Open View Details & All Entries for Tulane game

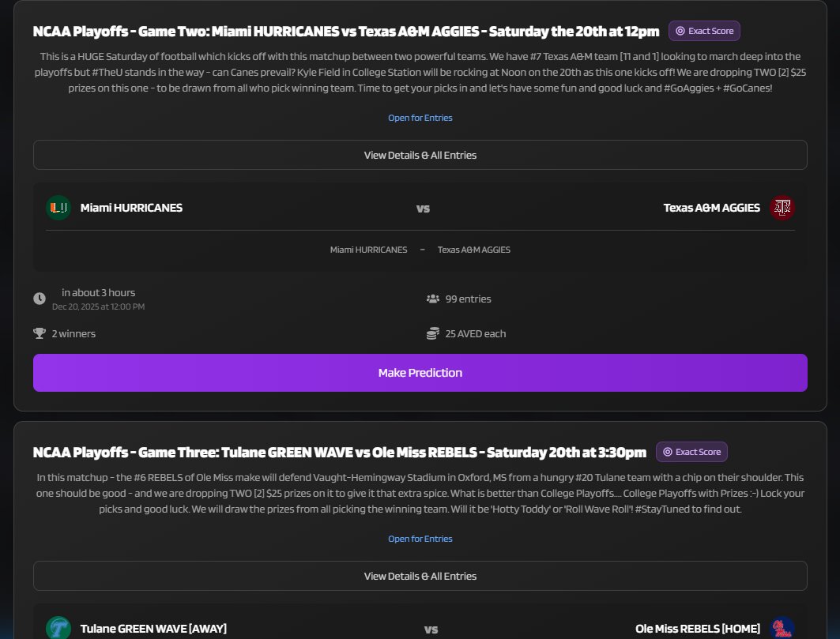[x=420, y=576]
